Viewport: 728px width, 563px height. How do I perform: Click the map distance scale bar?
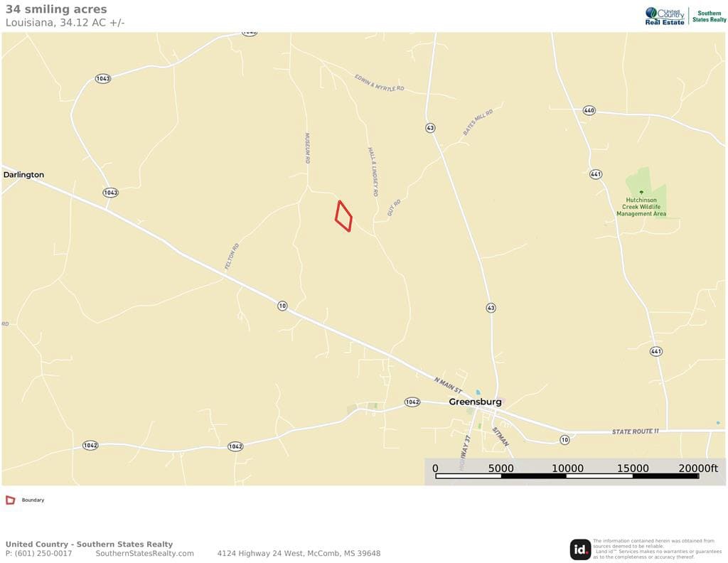[x=567, y=476]
